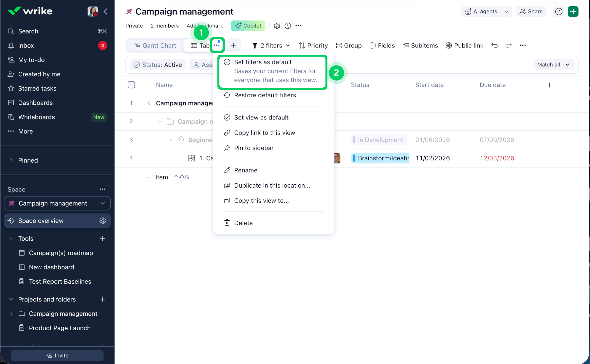Open the space settings gear in header
Viewport: 590px width, 364px height.
277,26
